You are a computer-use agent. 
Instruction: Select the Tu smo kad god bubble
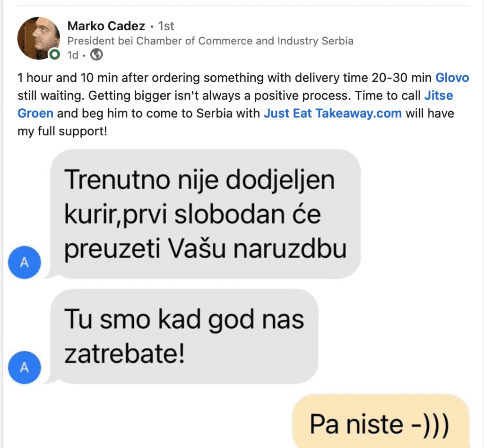point(184,336)
